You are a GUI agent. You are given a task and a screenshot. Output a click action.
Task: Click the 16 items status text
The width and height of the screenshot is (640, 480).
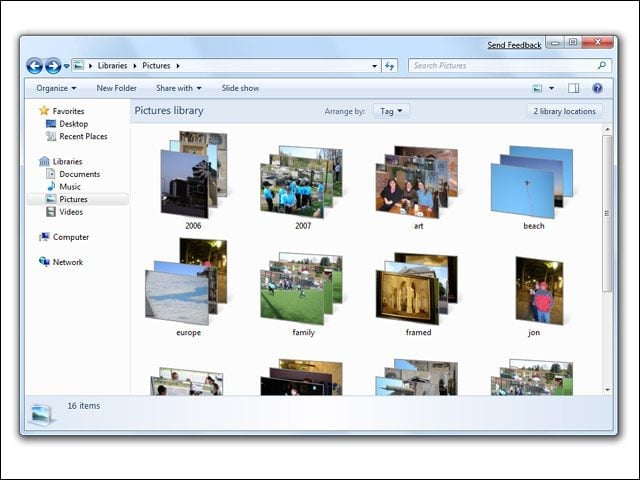pos(84,406)
